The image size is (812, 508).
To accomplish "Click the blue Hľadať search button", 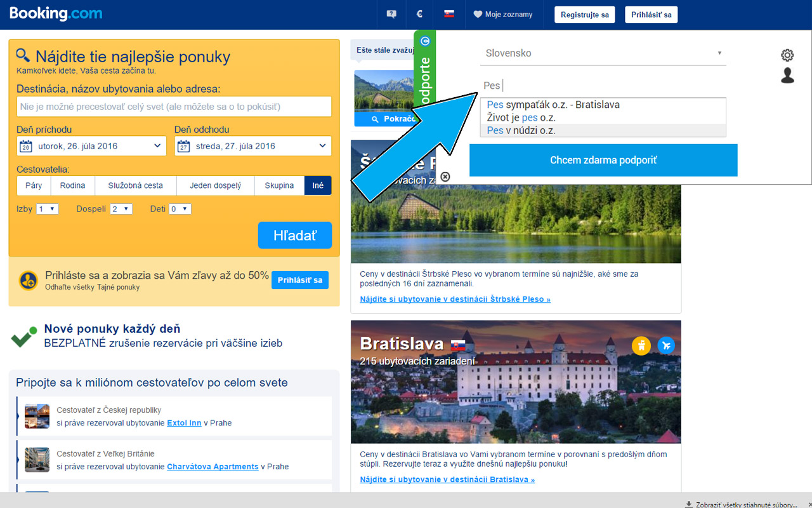I will (295, 236).
